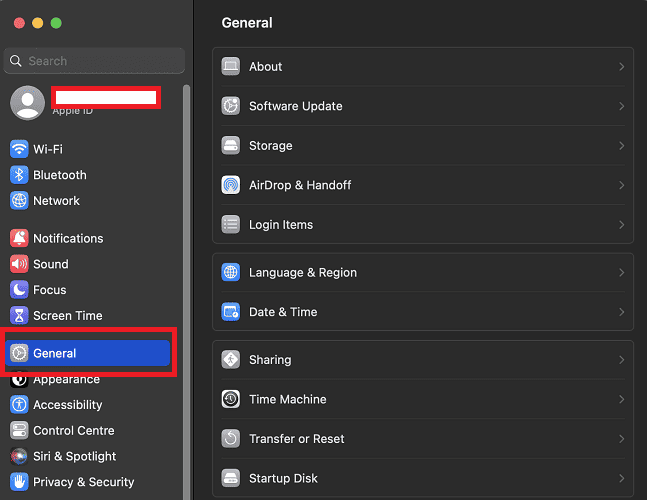Select Control Centre in the sidebar
This screenshot has width=647, height=500.
tap(73, 431)
